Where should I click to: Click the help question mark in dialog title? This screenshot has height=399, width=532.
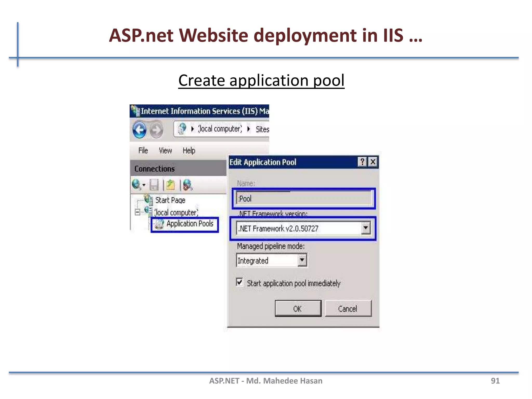point(362,162)
